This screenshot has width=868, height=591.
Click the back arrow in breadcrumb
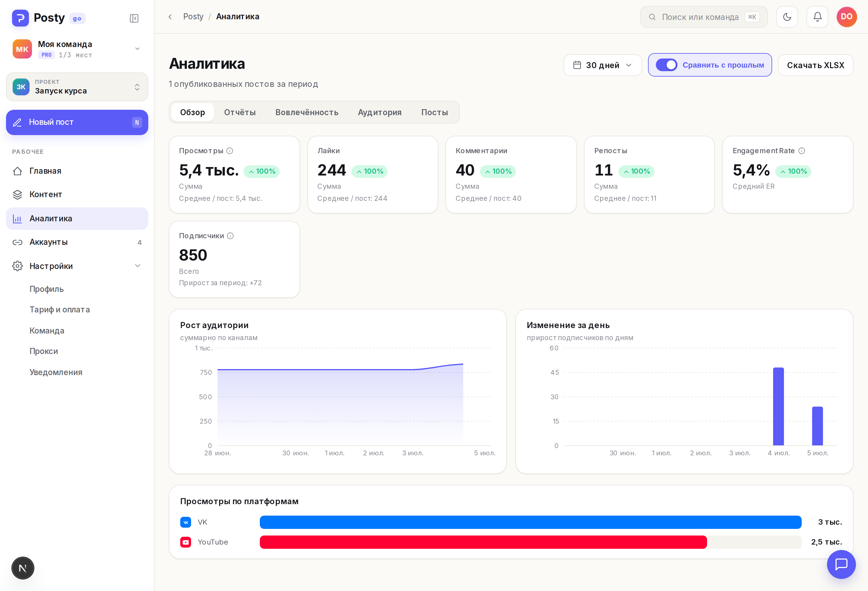[x=170, y=17]
